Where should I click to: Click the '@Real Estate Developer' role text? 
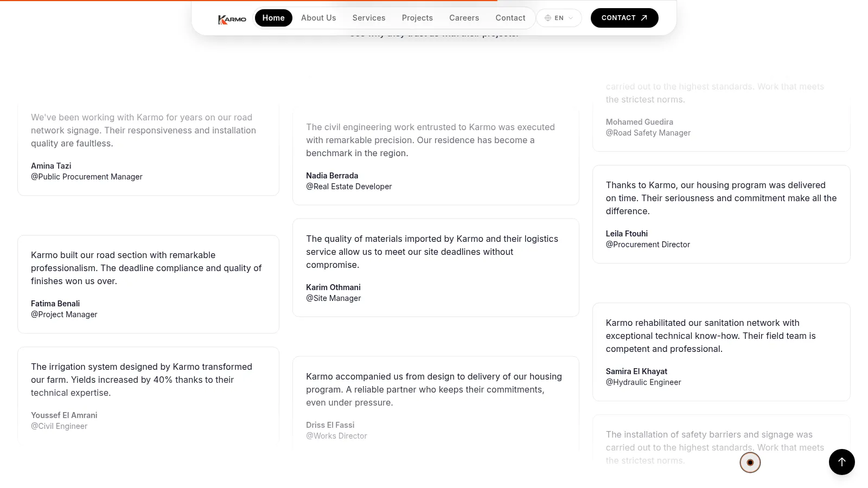point(349,187)
